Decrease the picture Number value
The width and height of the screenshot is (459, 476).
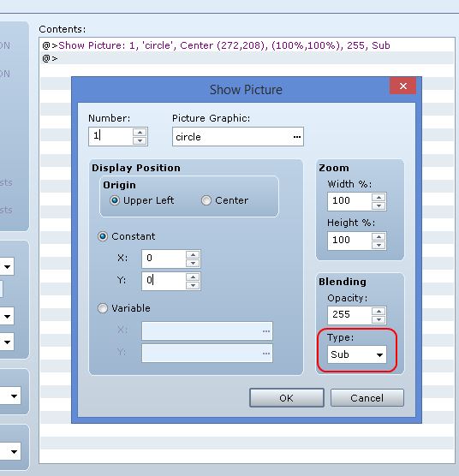tap(140, 140)
